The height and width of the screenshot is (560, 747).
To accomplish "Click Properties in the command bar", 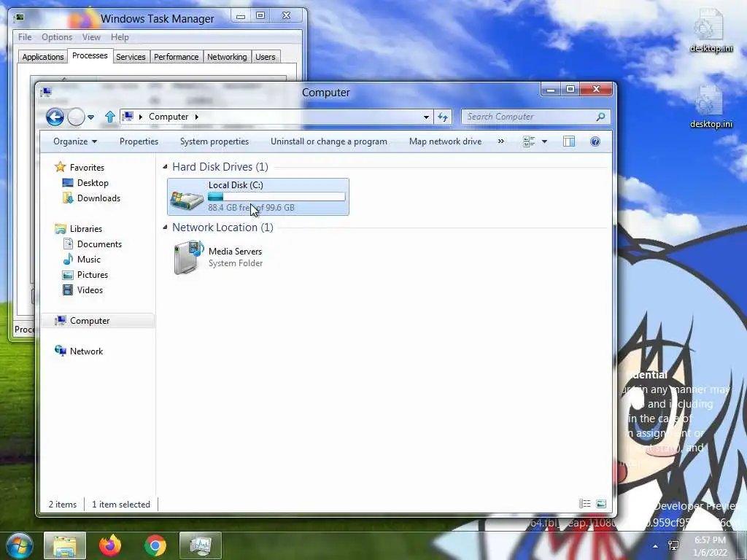I will [139, 141].
